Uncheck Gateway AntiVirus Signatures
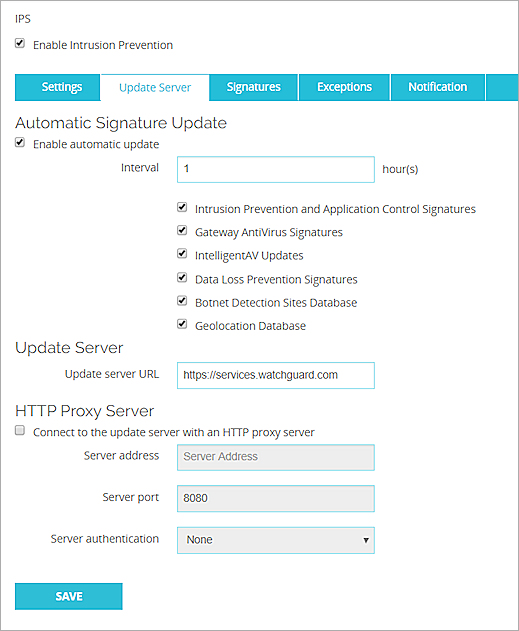Viewport: 519px width, 631px height. [x=182, y=231]
